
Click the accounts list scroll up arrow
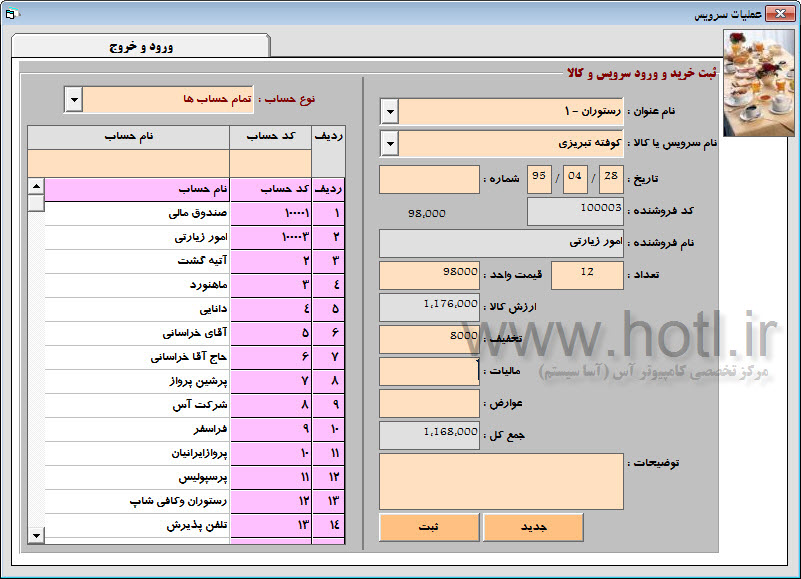(x=36, y=187)
